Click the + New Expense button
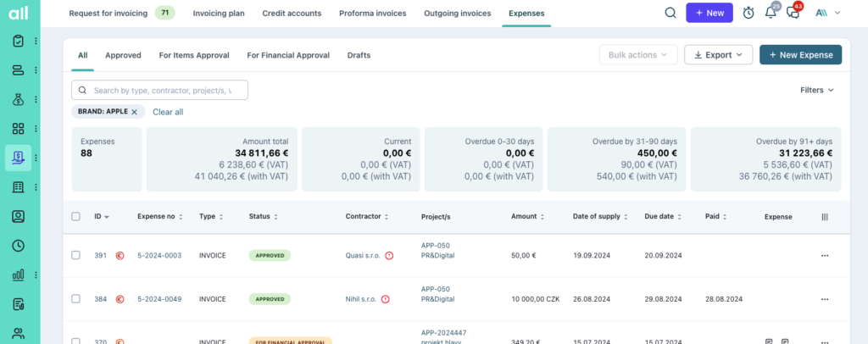Viewport: 868px width, 344px height. coord(800,55)
